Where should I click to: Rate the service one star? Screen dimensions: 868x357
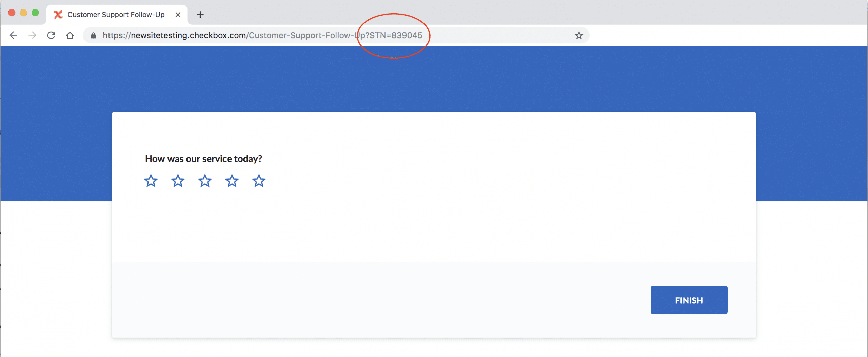[x=151, y=181]
